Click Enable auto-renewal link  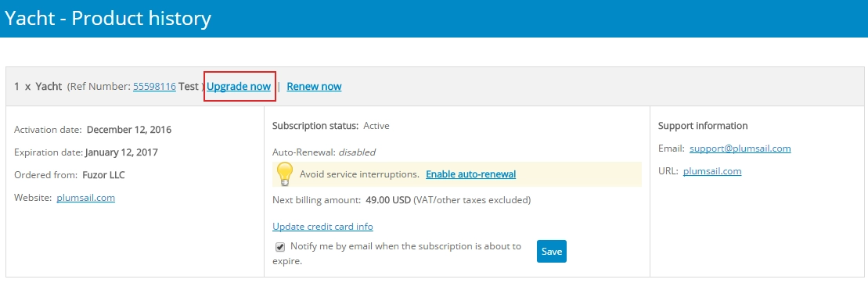point(470,174)
